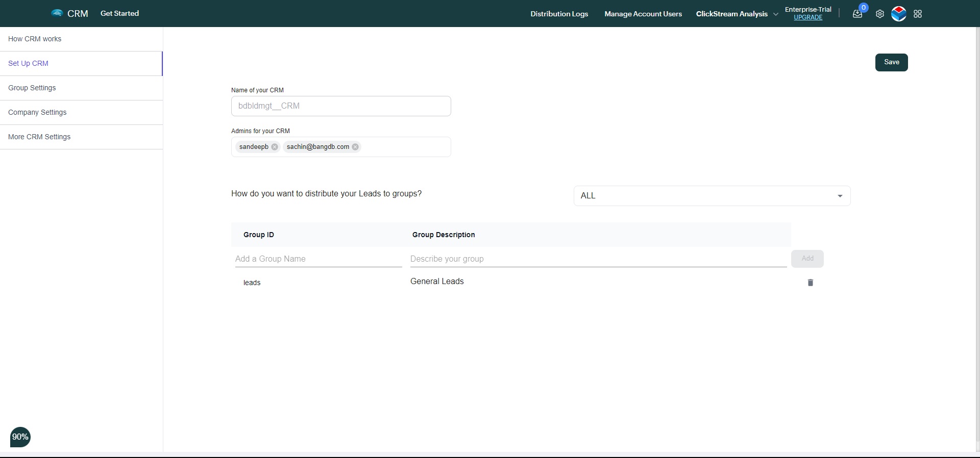Click the Add group button

[807, 259]
